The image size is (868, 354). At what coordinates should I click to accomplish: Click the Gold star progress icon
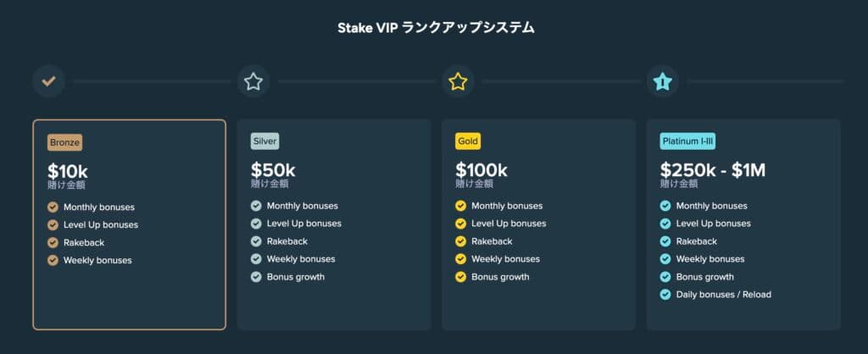pyautogui.click(x=458, y=81)
